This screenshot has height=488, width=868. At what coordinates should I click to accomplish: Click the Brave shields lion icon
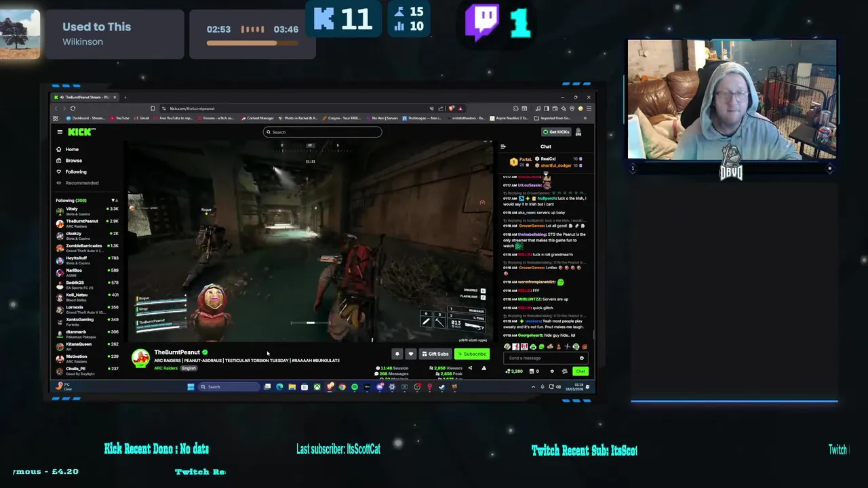[451, 108]
